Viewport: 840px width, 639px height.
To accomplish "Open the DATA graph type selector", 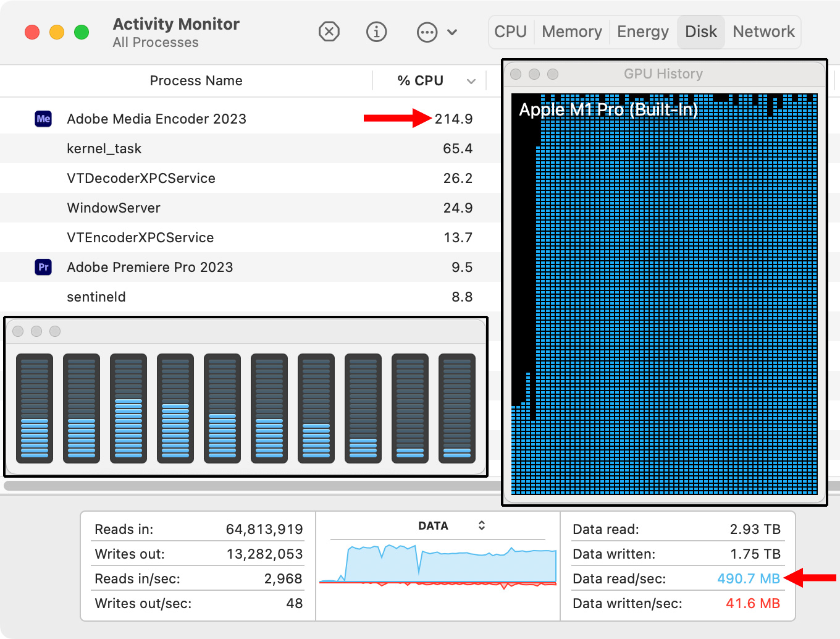I will coord(452,526).
